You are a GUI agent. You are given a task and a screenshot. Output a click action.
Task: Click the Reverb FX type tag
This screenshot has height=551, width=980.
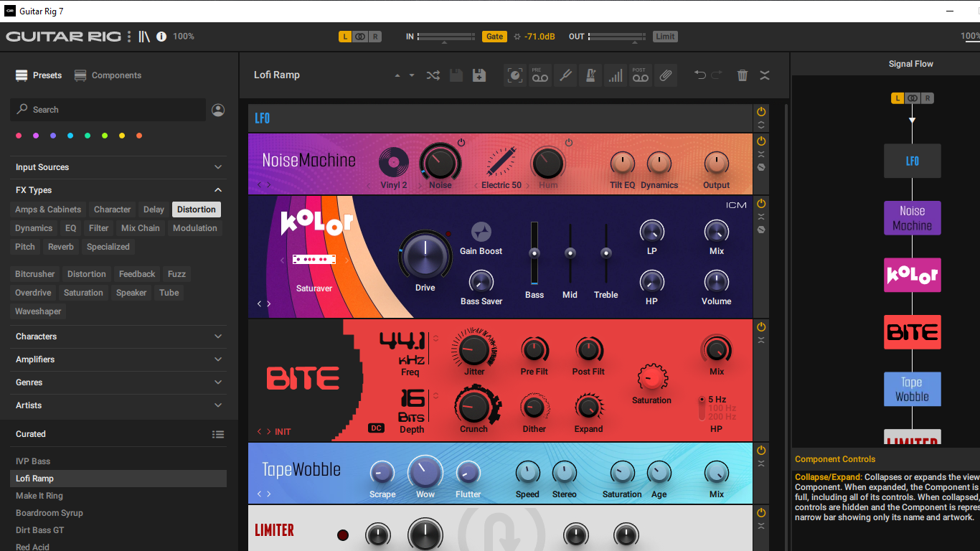tap(61, 247)
